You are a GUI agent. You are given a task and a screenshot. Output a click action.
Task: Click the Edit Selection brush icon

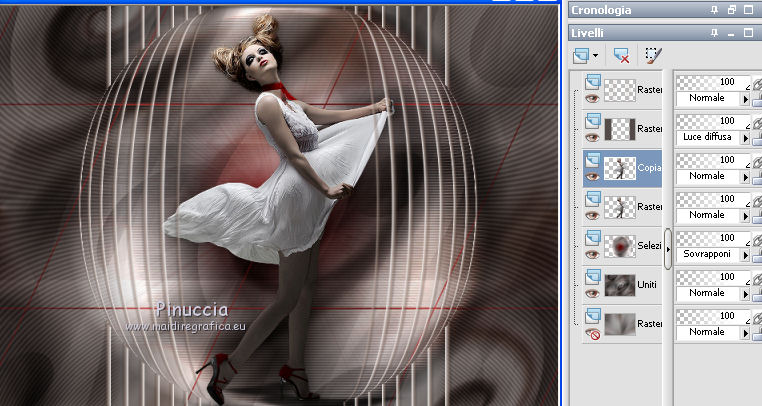point(653,56)
